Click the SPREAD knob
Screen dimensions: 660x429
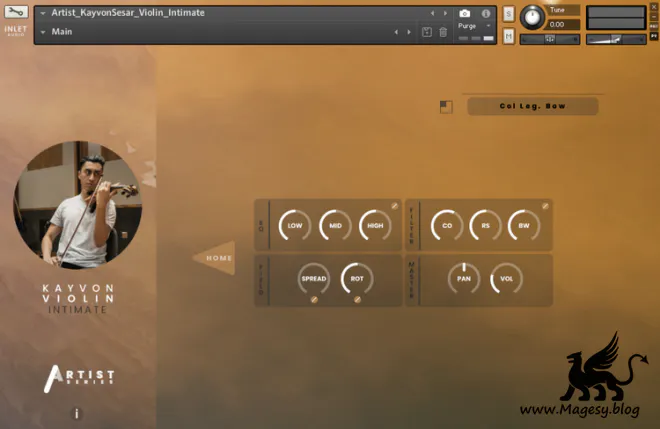[x=314, y=278]
